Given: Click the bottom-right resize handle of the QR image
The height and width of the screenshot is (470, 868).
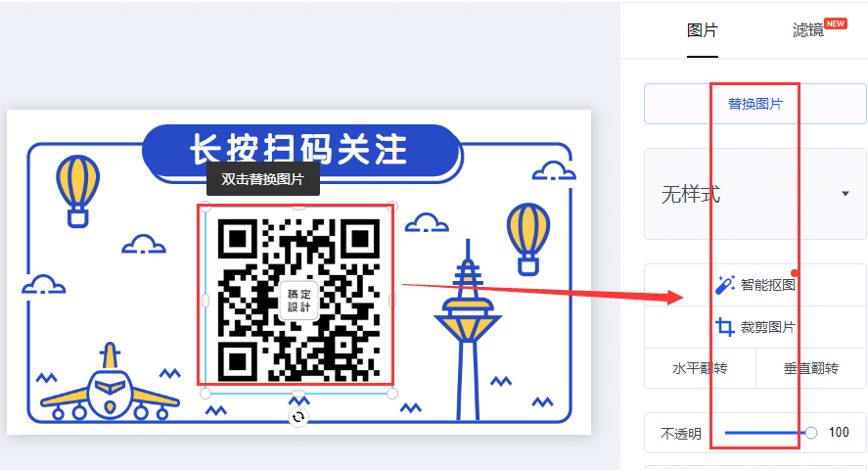Looking at the screenshot, I should click(392, 394).
